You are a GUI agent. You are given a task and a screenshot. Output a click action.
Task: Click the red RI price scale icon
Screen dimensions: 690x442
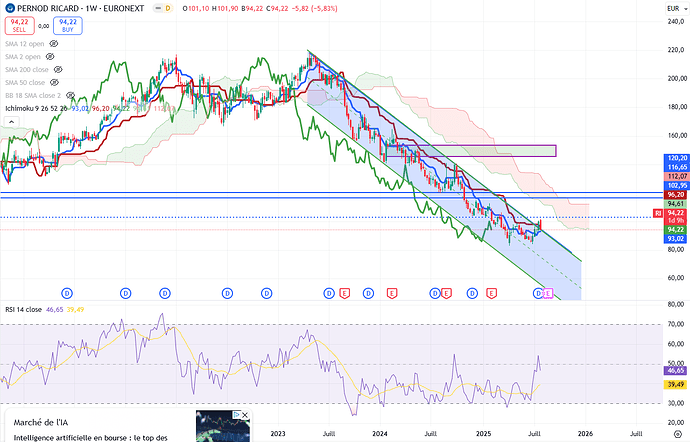(x=656, y=212)
